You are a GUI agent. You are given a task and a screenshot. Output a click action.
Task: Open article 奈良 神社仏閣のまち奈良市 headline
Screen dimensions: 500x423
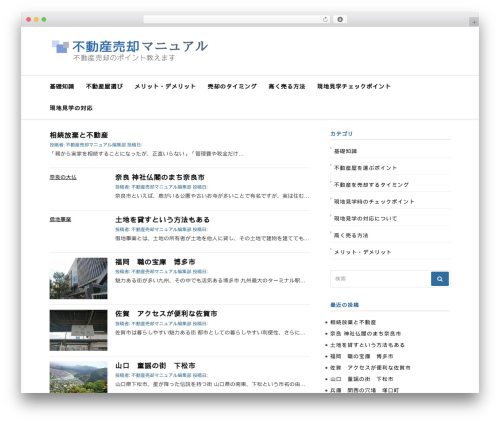tap(160, 177)
